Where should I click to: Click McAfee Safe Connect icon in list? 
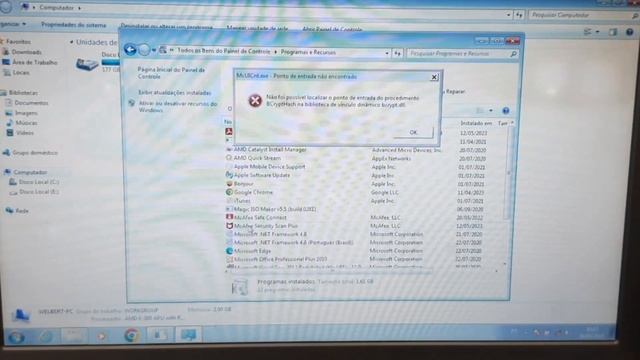coord(229,217)
